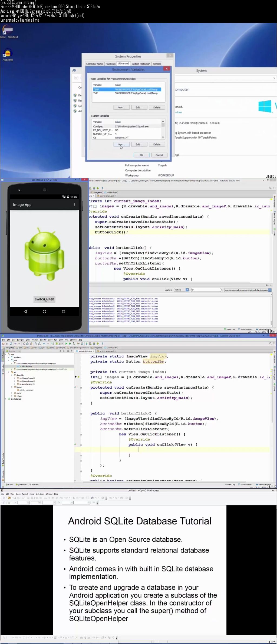
Task: Switch to the System Protection tab
Action: coord(141,64)
